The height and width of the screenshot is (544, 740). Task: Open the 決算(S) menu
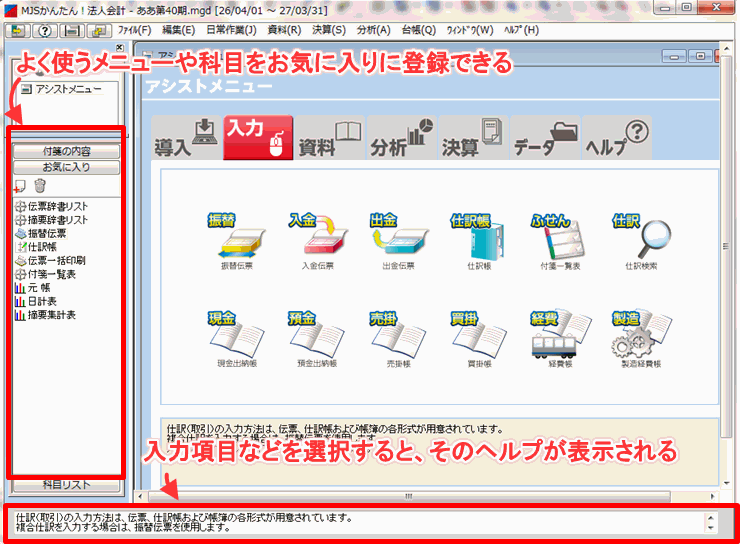(x=329, y=30)
